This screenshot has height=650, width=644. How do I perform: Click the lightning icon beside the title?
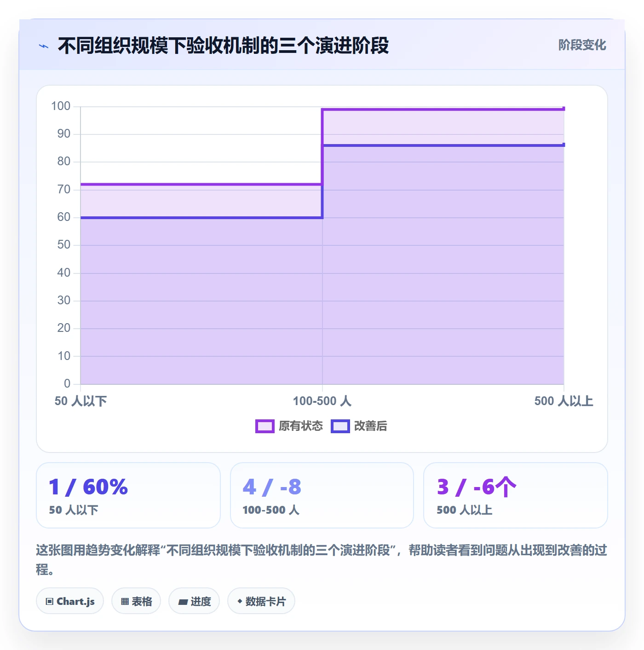pos(44,46)
